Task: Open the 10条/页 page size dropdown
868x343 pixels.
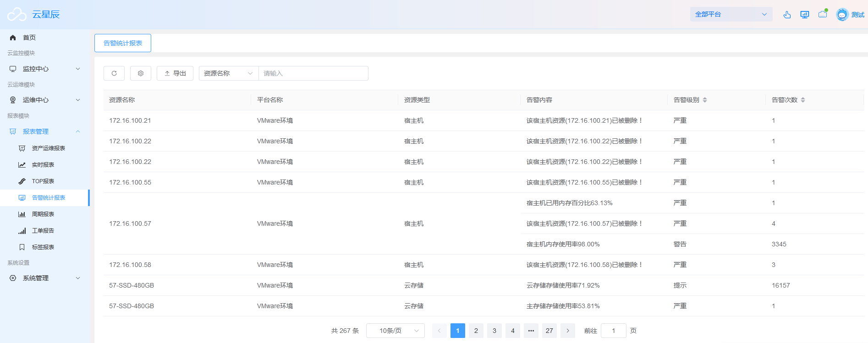Action: point(396,331)
